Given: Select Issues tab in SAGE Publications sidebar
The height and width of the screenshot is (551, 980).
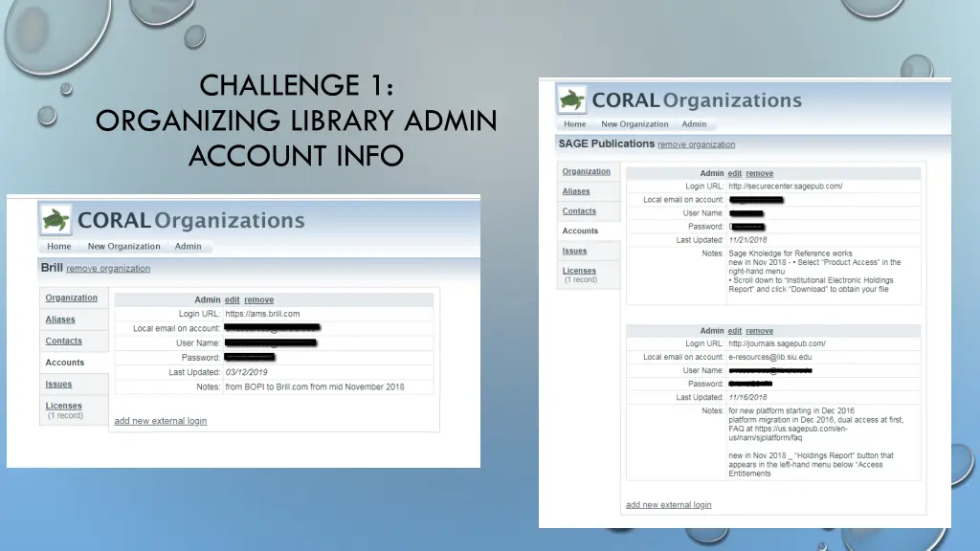Looking at the screenshot, I should pyautogui.click(x=574, y=251).
